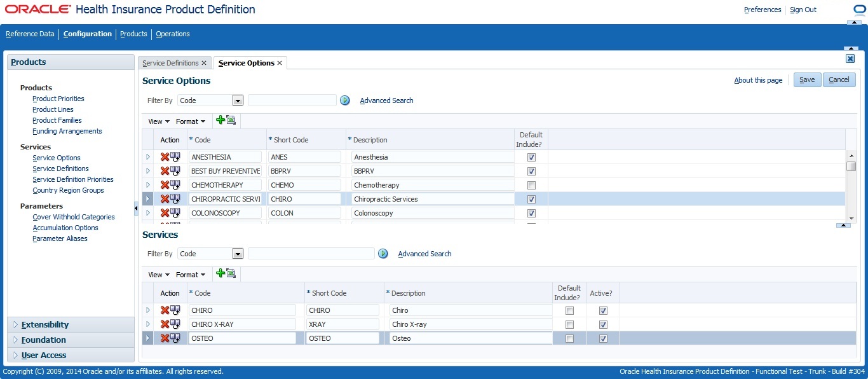Expand the Foundation accordion panel
868x379 pixels.
tap(71, 340)
